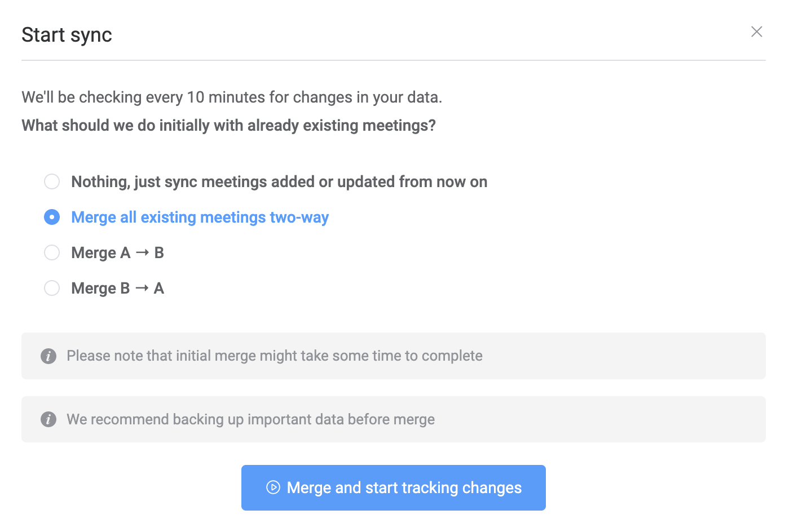The image size is (785, 532).
Task: Click the existing meetings question heading
Action: (x=228, y=125)
